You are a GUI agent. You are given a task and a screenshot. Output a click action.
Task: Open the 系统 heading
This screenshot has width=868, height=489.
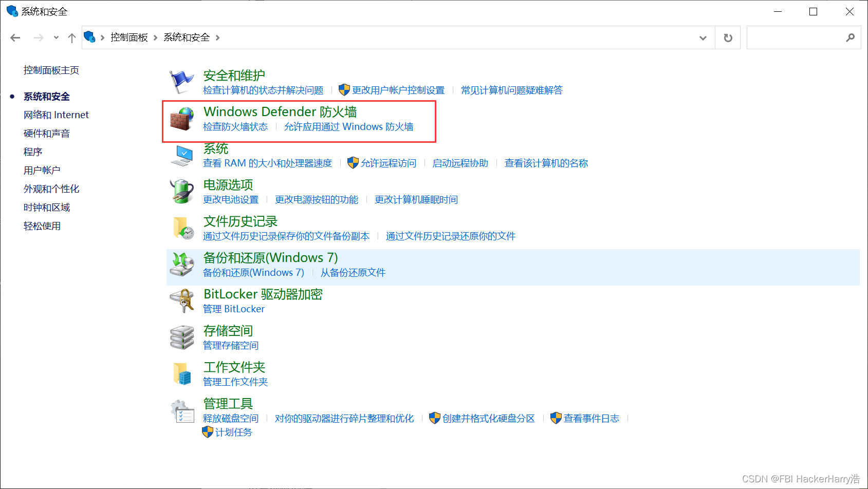tap(216, 148)
